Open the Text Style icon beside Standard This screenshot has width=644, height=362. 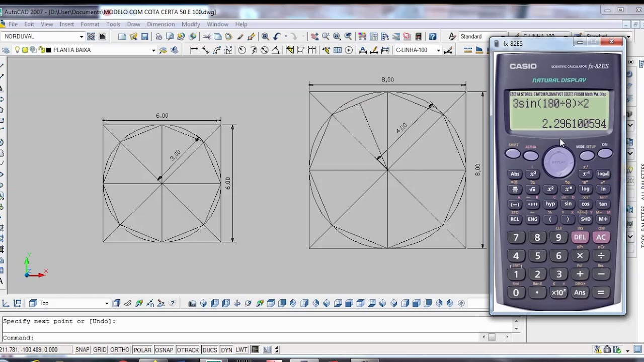pos(452,37)
